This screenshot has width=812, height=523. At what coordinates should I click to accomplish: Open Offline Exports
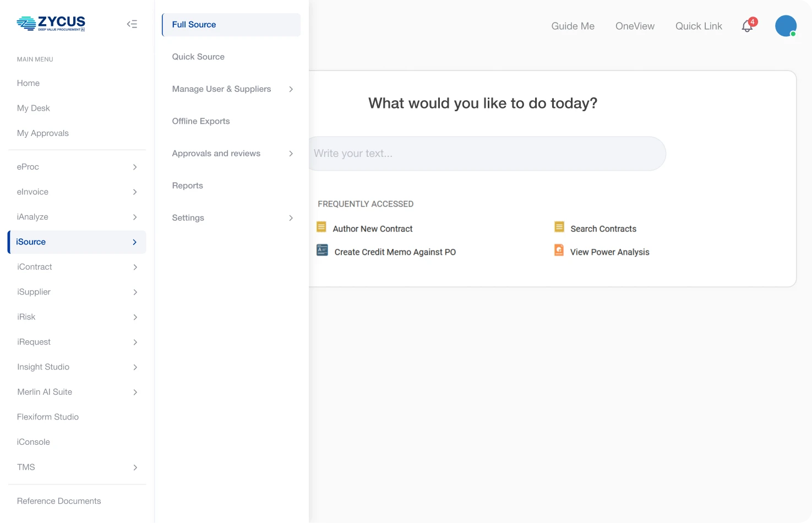[201, 121]
